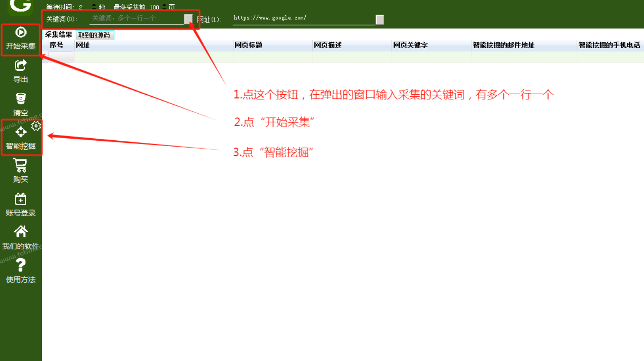Click the 网址 URL input field
644x361 pixels.
pyautogui.click(x=304, y=19)
